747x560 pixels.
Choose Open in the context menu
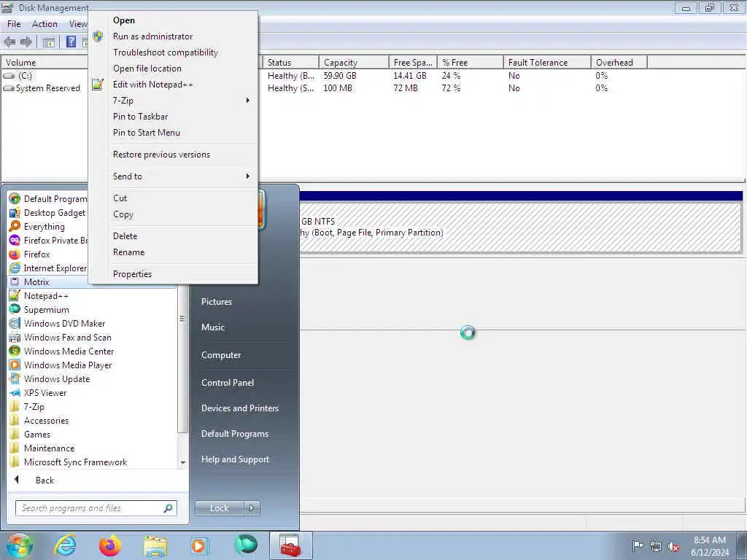[174, 20]
